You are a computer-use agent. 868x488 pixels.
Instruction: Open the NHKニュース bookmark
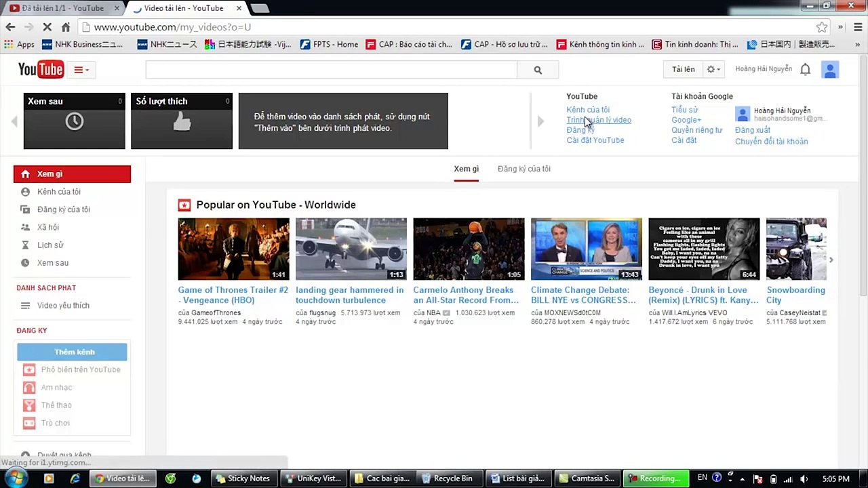pyautogui.click(x=167, y=45)
